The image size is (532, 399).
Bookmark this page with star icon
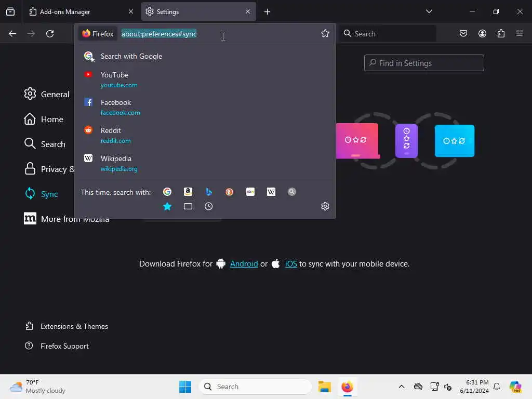tap(325, 33)
